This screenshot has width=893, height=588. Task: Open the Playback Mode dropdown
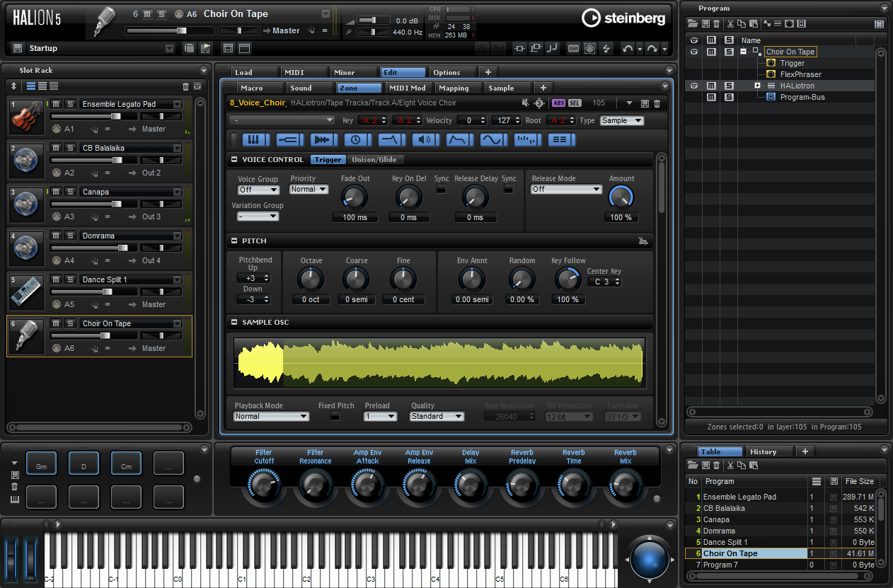[x=272, y=417]
